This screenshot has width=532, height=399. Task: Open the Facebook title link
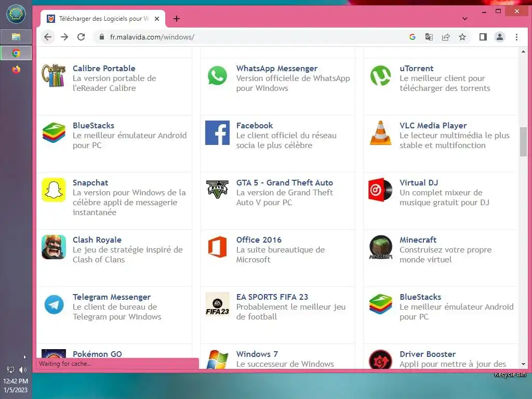(x=255, y=126)
